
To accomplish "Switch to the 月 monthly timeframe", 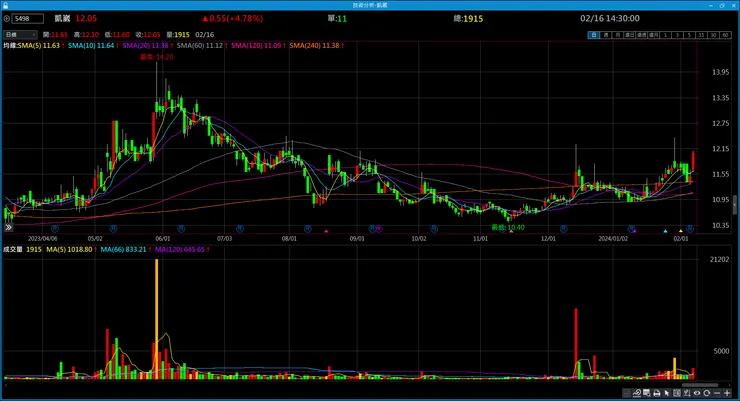I will 617,35.
